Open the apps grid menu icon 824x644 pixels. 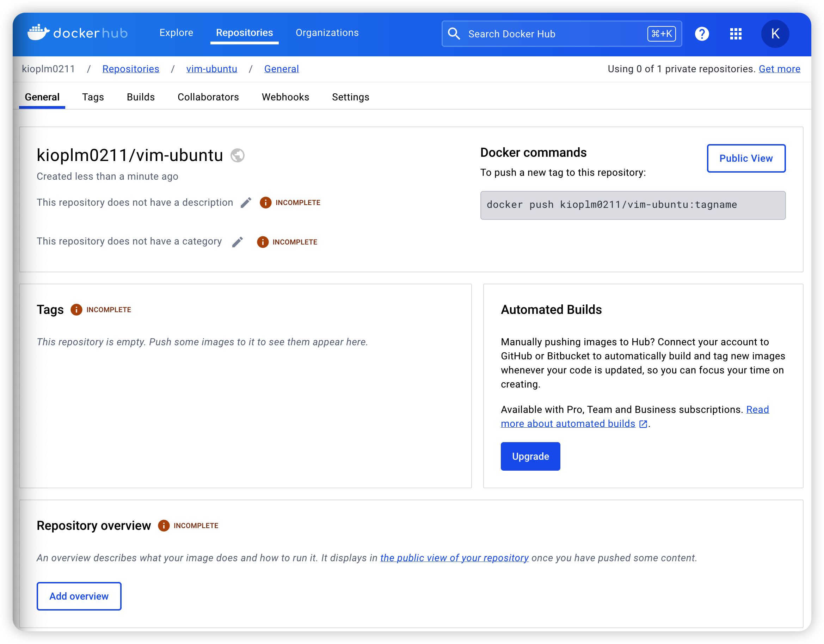(735, 34)
